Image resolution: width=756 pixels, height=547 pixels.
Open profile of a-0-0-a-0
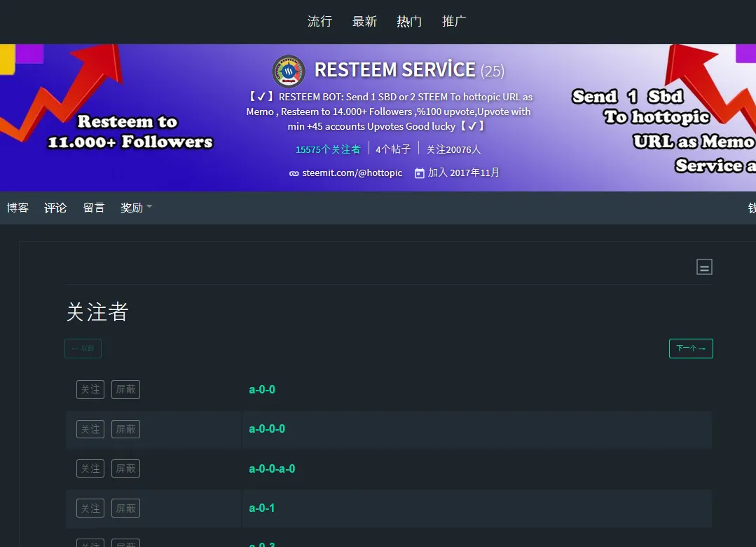coord(272,468)
